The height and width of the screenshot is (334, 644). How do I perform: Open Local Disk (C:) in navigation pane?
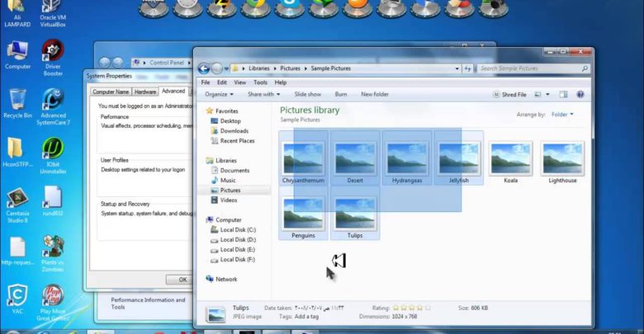pos(233,230)
